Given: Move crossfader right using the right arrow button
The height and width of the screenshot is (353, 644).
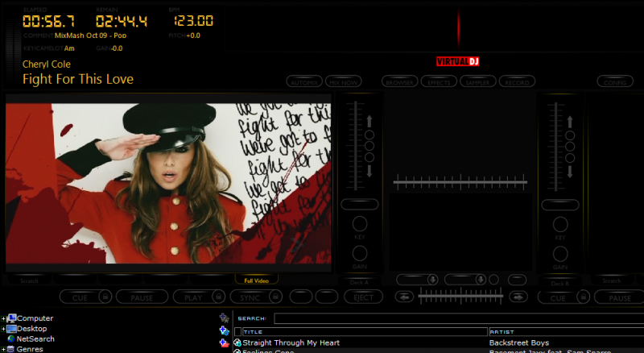Looking at the screenshot, I should [518, 297].
